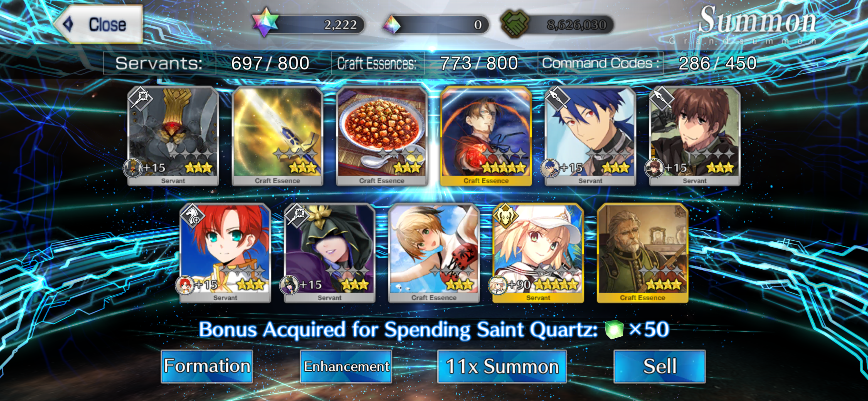Select the Caster class icon on the armored servant card
Screen dimensions: 868x401
140,98
